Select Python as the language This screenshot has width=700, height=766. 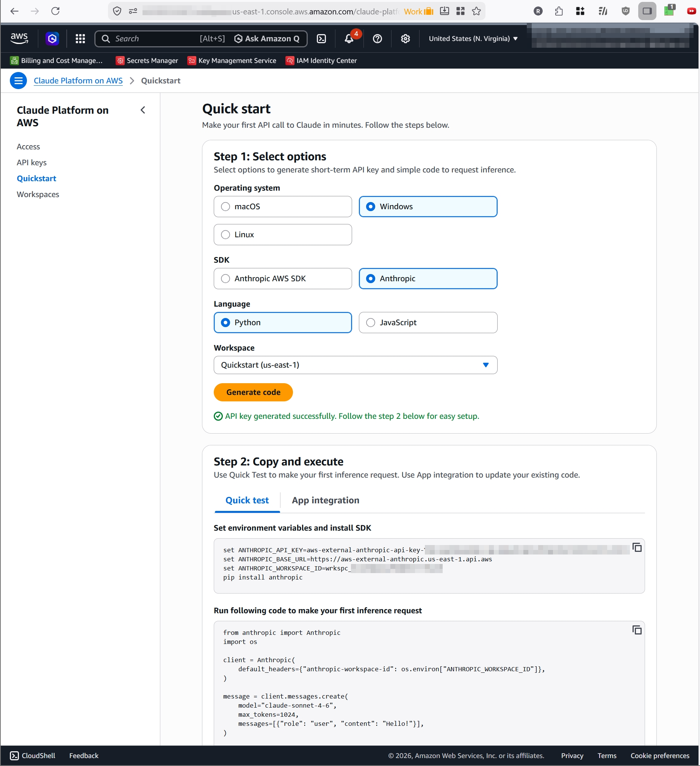tap(283, 323)
